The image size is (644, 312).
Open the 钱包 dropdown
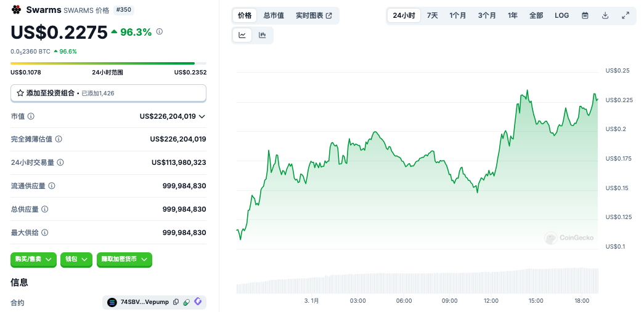coord(76,260)
